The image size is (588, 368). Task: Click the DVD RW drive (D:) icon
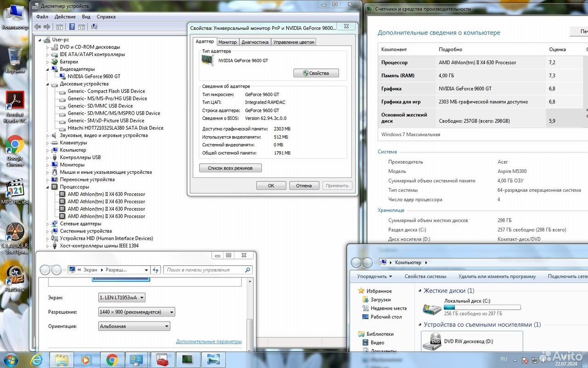[432, 341]
